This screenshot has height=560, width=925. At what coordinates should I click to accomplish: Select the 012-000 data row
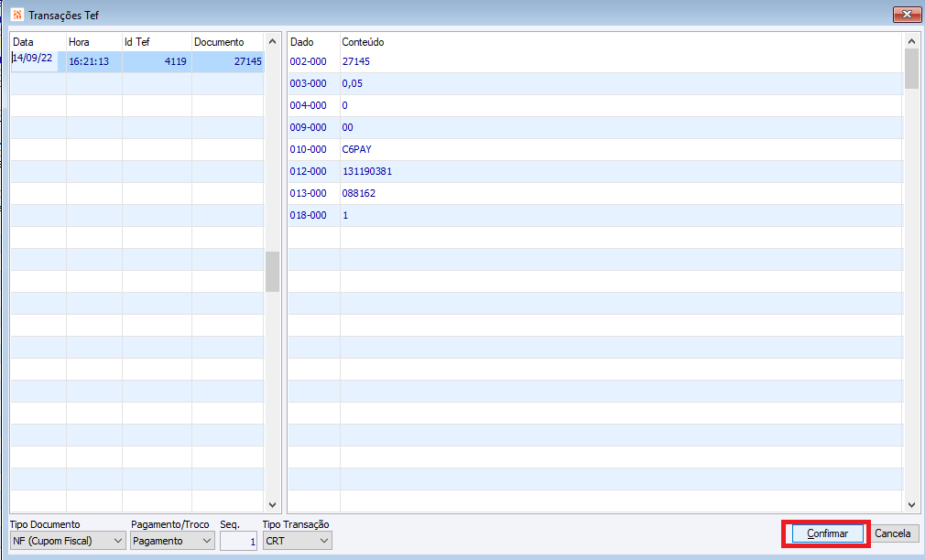pos(596,171)
